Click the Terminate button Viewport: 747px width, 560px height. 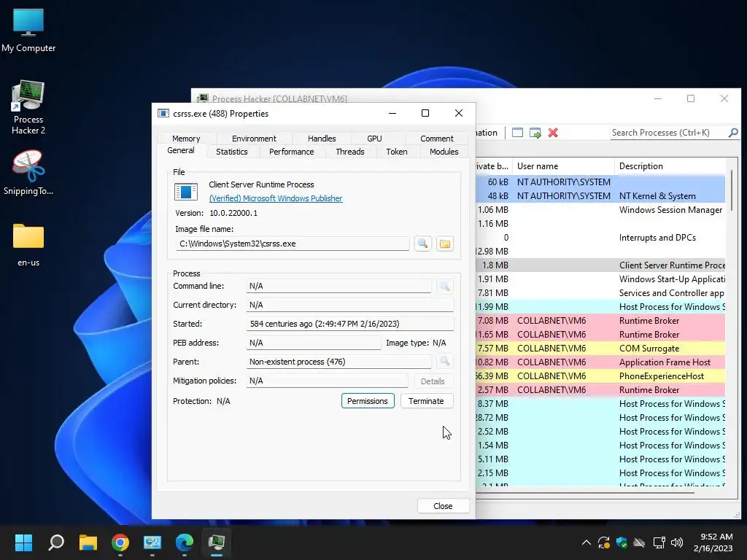426,401
